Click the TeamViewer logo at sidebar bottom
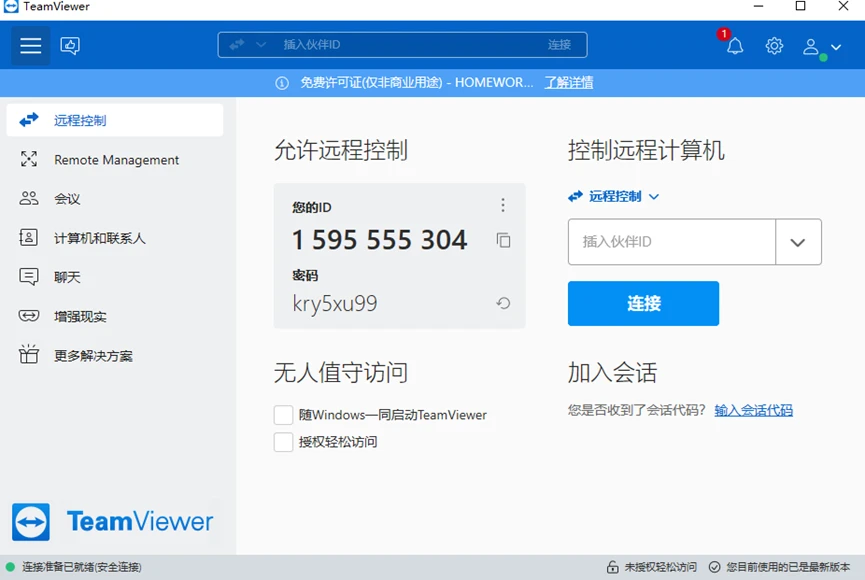 pos(113,522)
